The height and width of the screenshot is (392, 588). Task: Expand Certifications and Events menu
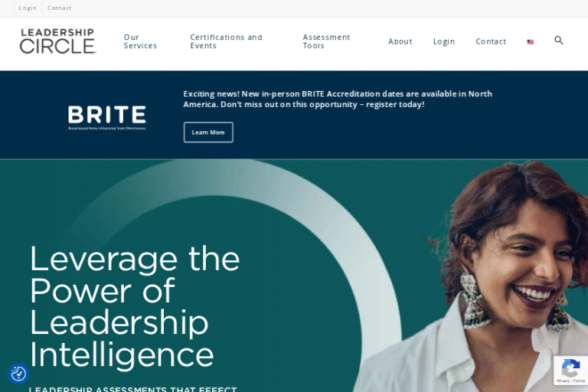226,41
